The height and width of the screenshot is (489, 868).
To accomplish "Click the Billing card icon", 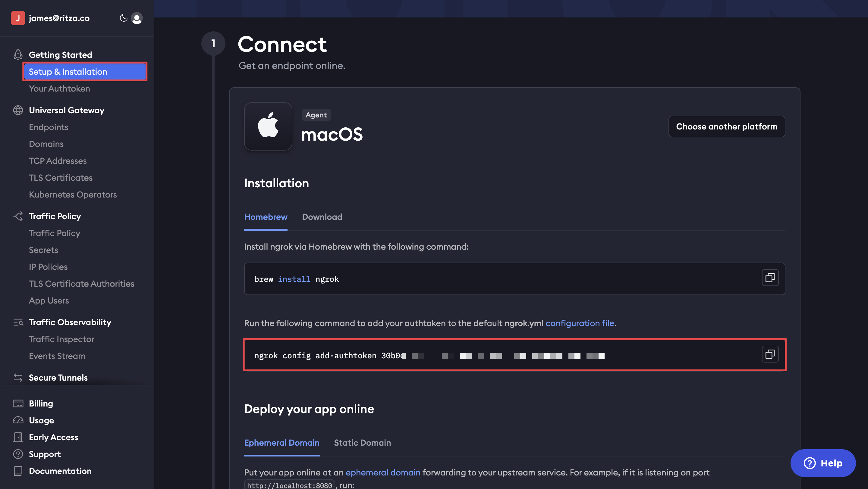I will pyautogui.click(x=18, y=403).
